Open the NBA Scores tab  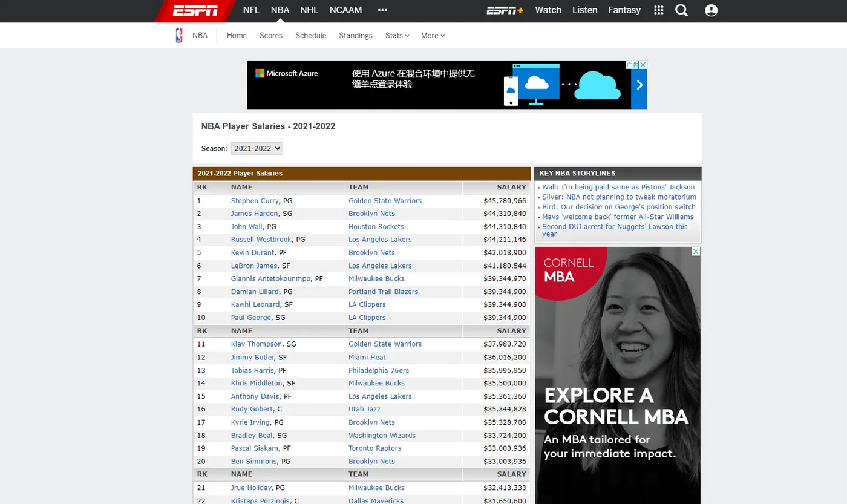(271, 36)
